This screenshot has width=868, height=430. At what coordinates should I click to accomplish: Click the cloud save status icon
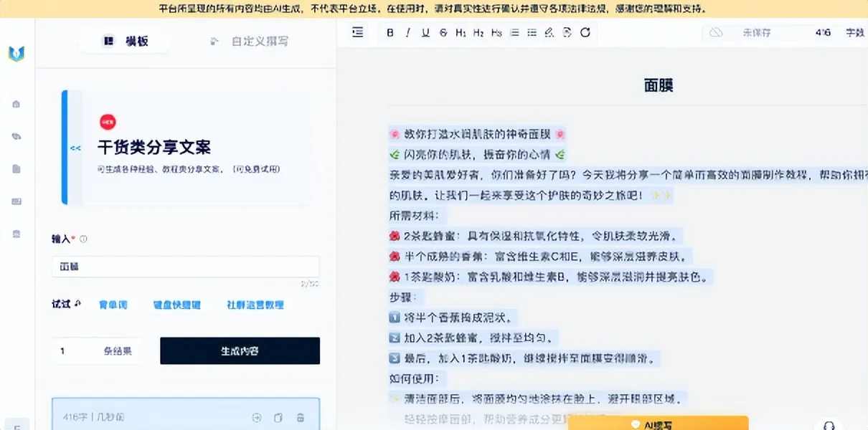pyautogui.click(x=716, y=32)
